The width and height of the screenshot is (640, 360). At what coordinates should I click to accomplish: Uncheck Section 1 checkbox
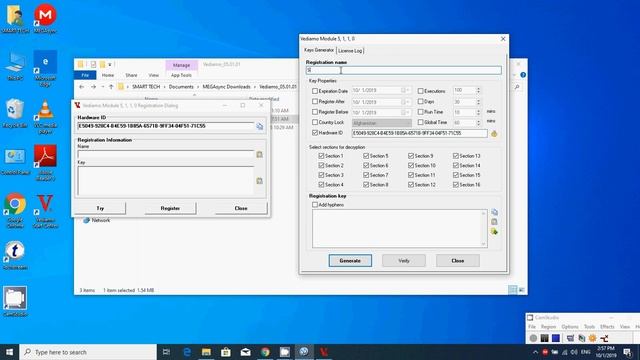tap(321, 156)
